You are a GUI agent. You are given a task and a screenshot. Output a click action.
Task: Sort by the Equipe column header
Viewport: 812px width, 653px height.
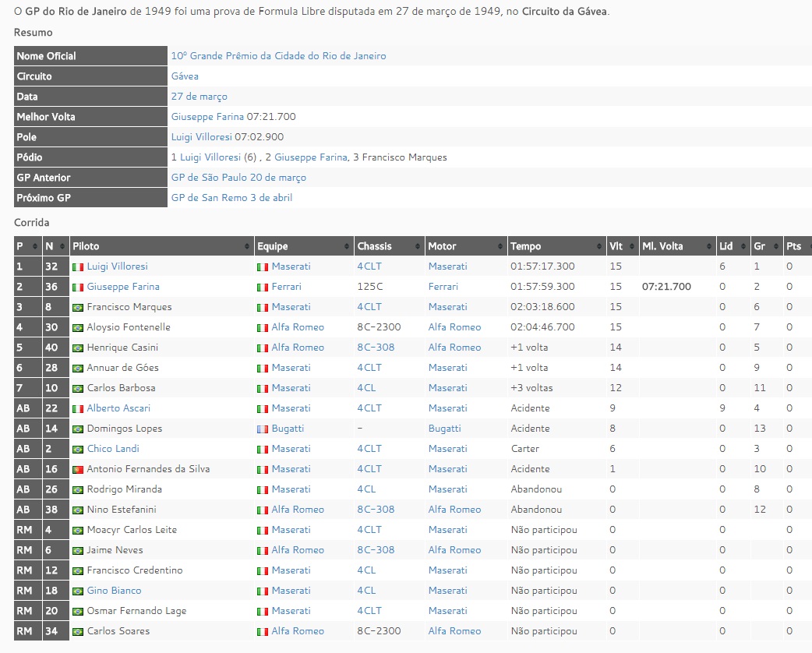[x=303, y=246]
